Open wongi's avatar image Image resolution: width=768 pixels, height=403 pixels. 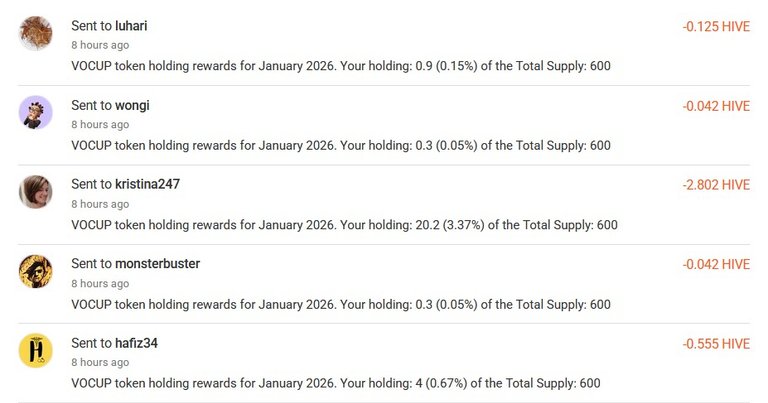36,112
